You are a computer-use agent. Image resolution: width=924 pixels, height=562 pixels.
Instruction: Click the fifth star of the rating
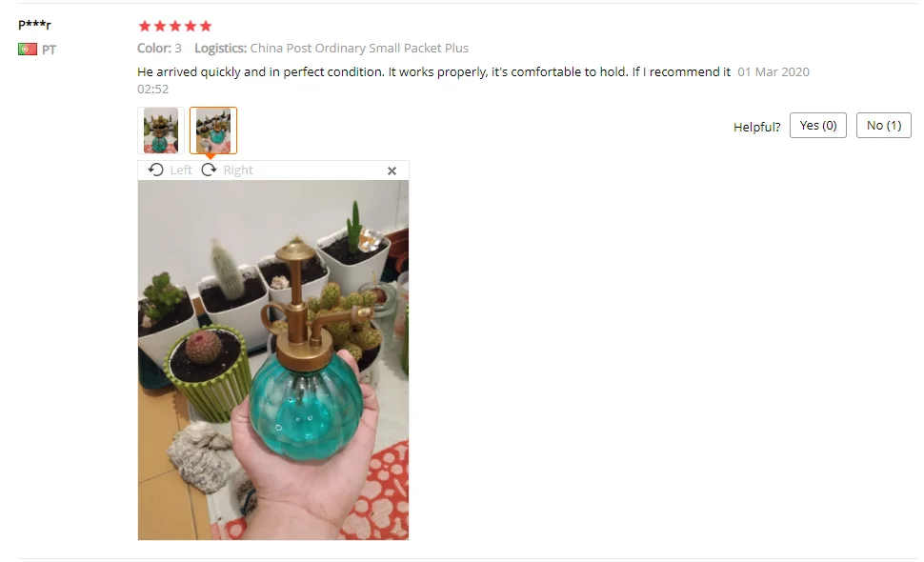[x=206, y=26]
